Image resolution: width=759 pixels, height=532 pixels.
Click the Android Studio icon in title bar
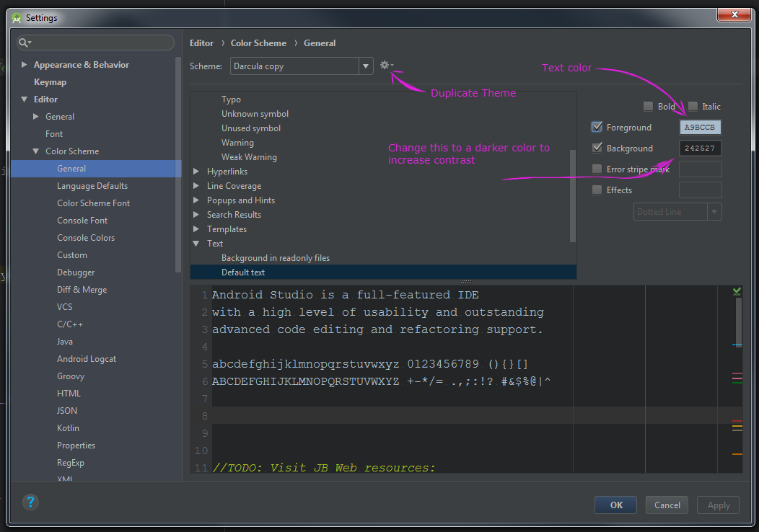[17, 18]
